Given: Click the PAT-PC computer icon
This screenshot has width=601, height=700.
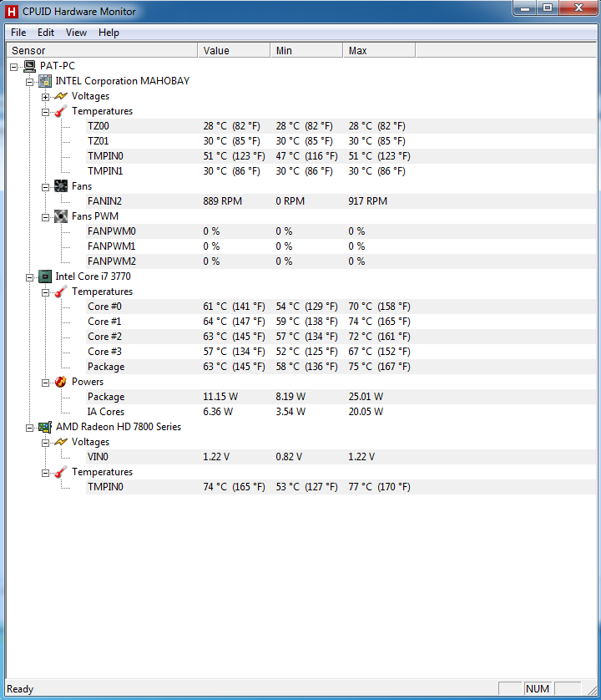Looking at the screenshot, I should 30,66.
